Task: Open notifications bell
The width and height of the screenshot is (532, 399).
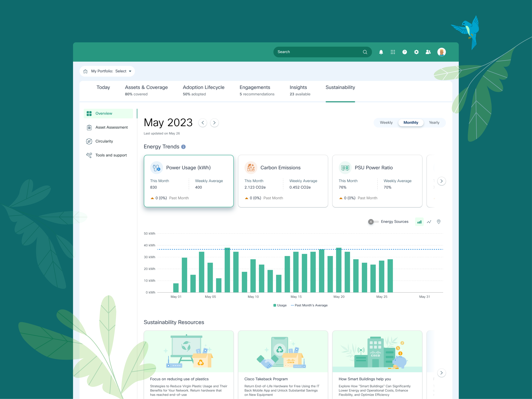Action: 381,52
